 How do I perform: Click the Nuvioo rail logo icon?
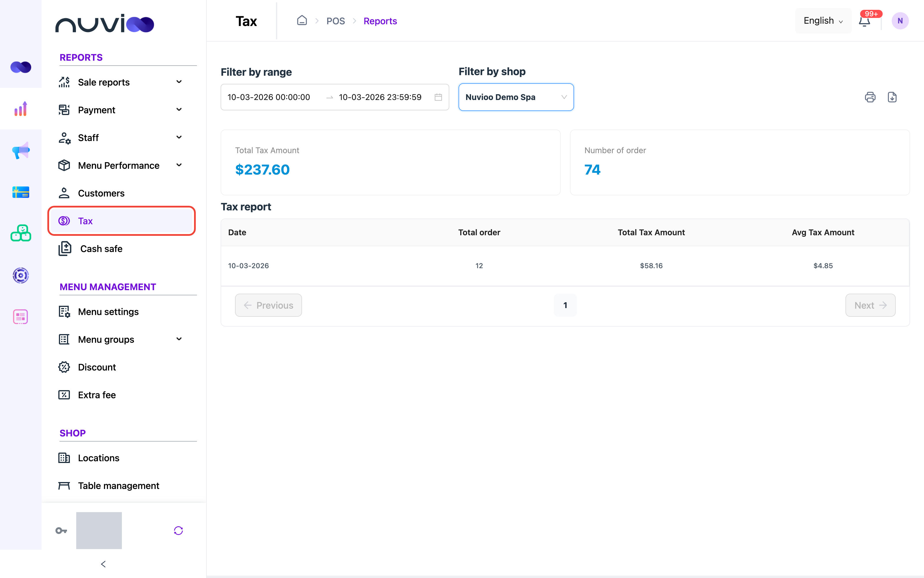(21, 67)
